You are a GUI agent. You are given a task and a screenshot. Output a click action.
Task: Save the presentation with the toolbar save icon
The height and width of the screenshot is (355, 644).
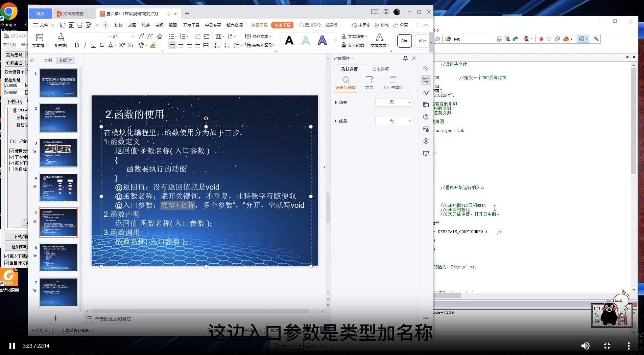point(63,25)
